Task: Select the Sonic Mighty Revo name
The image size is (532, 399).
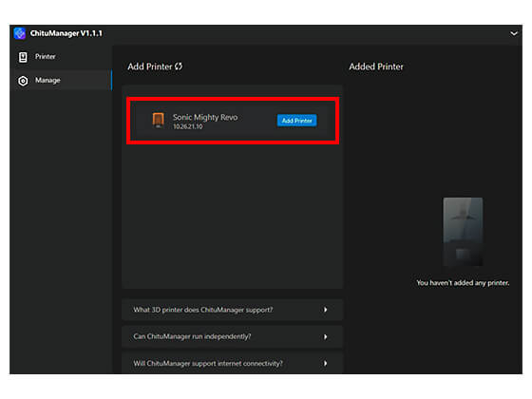Action: click(205, 117)
